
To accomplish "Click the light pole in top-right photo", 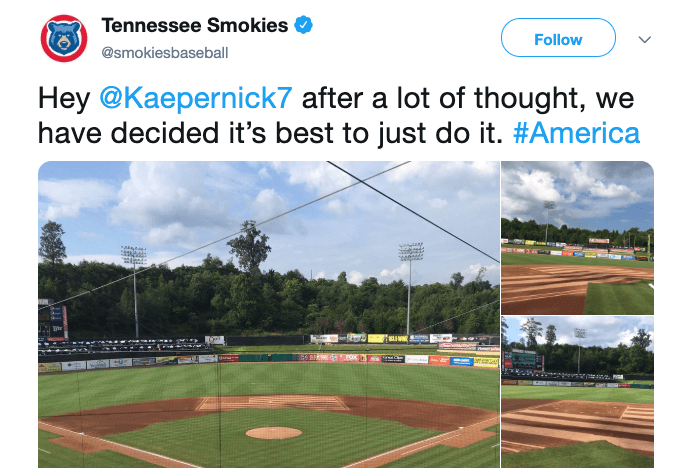I will pos(549,222).
